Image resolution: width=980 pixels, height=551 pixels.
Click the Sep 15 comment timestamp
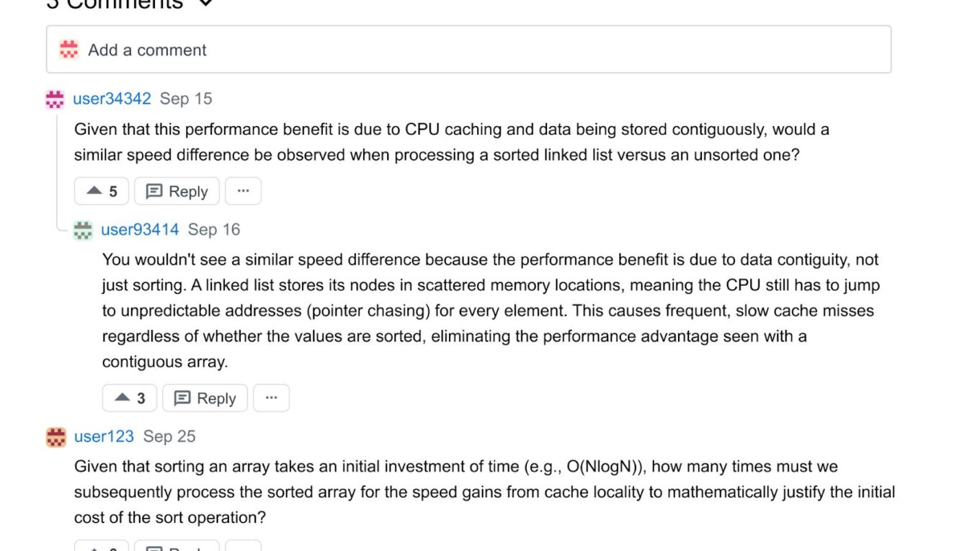186,99
